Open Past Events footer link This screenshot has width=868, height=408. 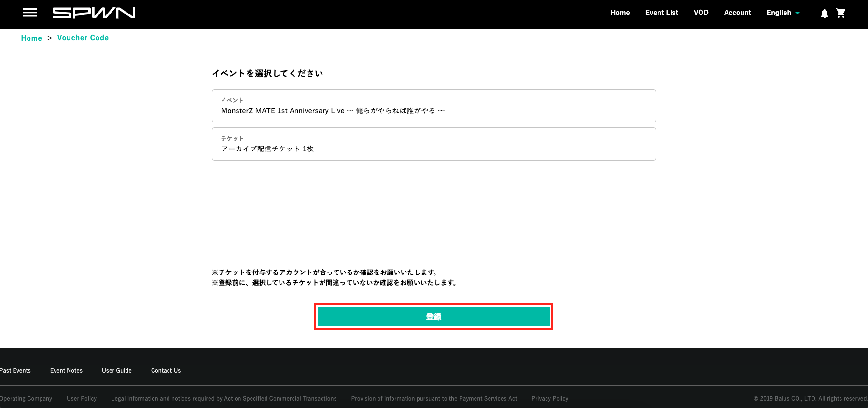[x=15, y=371]
